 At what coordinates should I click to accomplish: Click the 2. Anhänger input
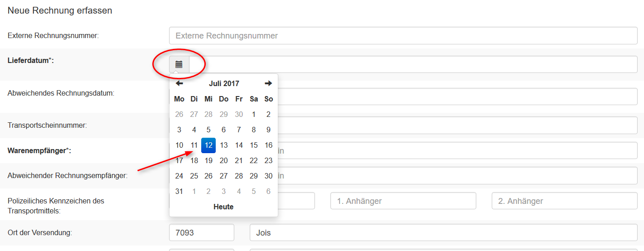[x=564, y=201]
